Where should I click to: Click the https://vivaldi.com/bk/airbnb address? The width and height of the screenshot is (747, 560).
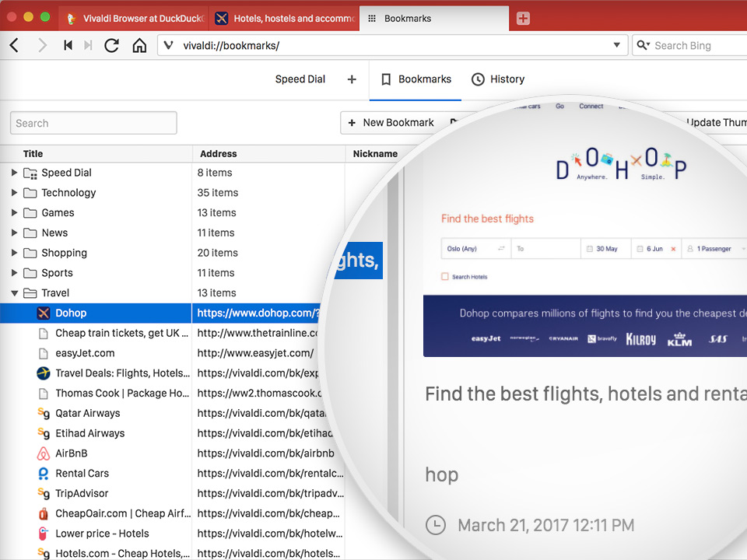[265, 453]
